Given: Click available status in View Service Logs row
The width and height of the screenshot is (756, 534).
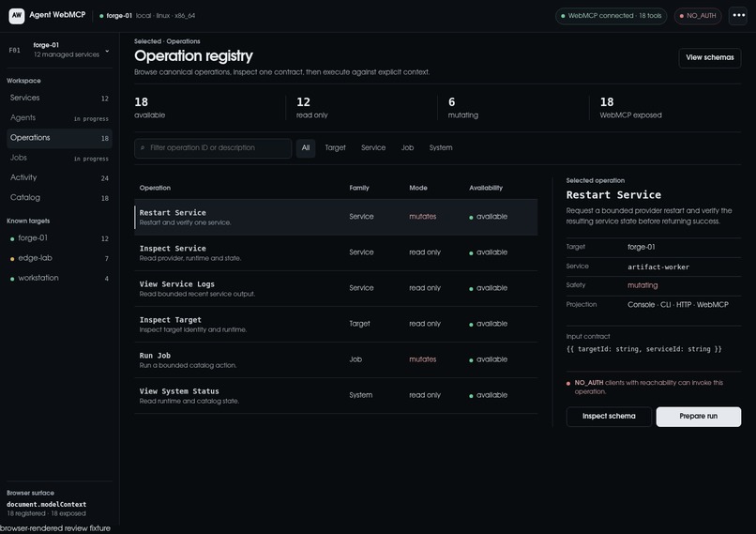Looking at the screenshot, I should (488, 288).
